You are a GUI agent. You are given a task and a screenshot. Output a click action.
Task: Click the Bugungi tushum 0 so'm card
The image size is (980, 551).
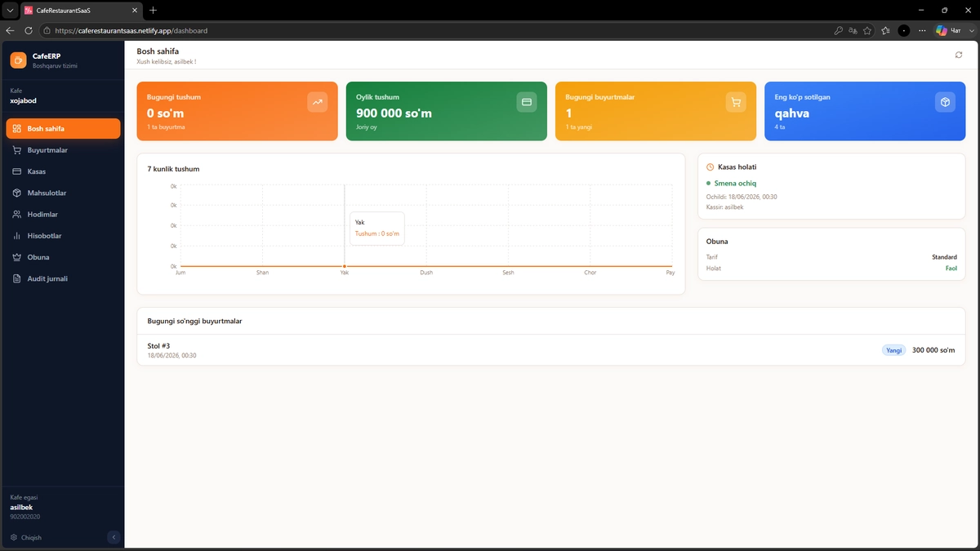[x=237, y=111]
